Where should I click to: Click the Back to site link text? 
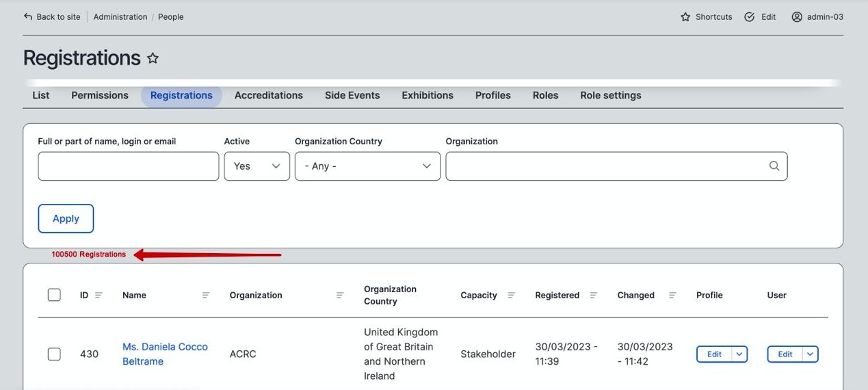tap(58, 16)
